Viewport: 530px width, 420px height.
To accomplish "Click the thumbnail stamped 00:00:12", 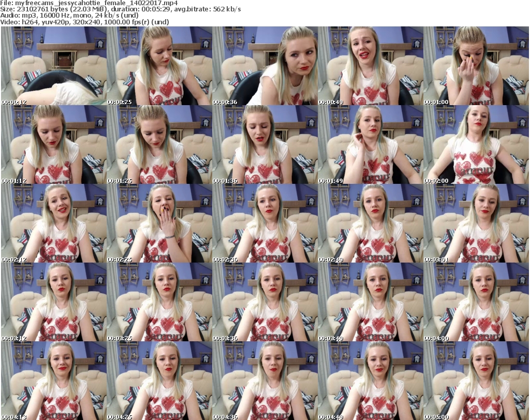I will pyautogui.click(x=54, y=66).
